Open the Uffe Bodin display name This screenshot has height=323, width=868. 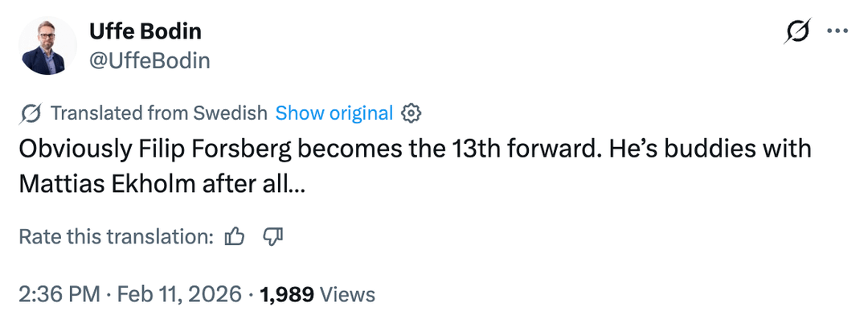(x=145, y=31)
